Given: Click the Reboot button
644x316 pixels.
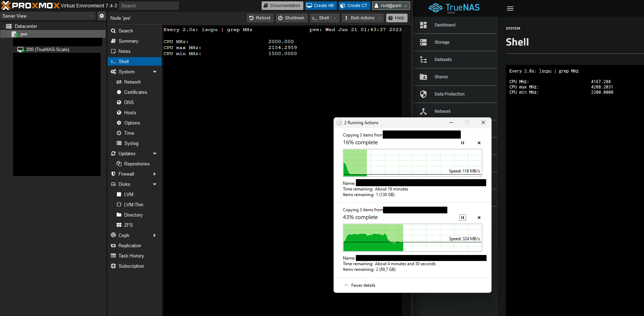Looking at the screenshot, I should 260,18.
